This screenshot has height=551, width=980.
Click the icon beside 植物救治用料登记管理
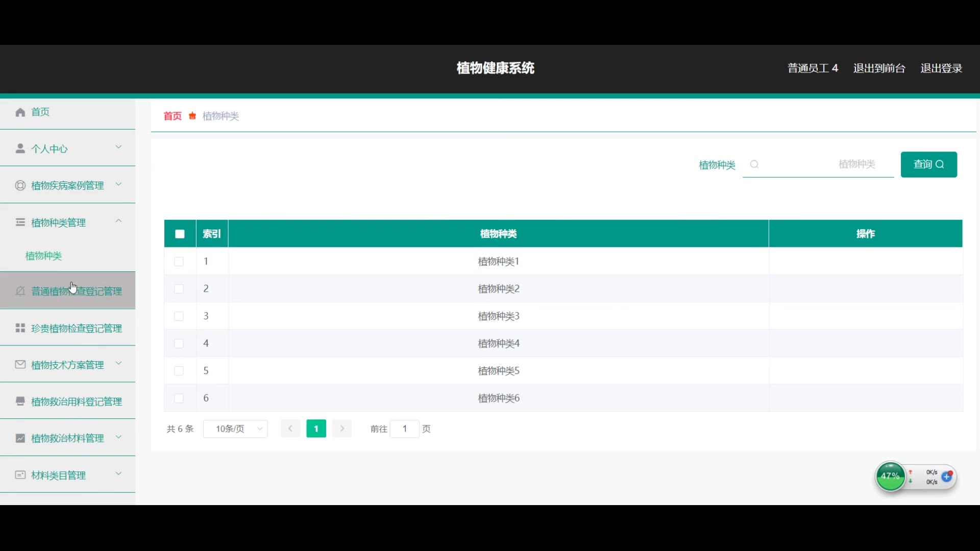tap(20, 402)
